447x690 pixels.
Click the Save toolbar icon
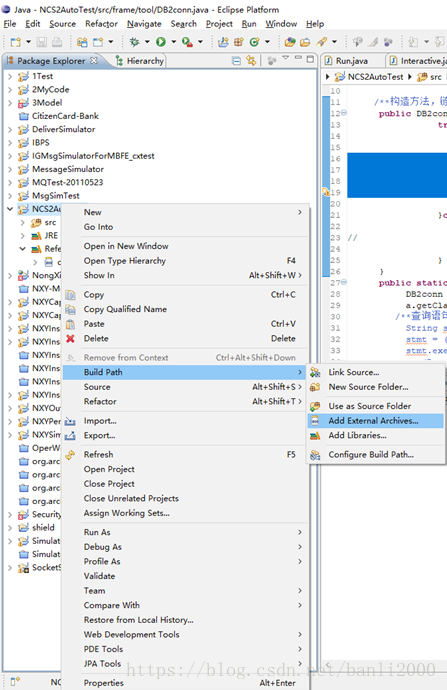[42, 42]
